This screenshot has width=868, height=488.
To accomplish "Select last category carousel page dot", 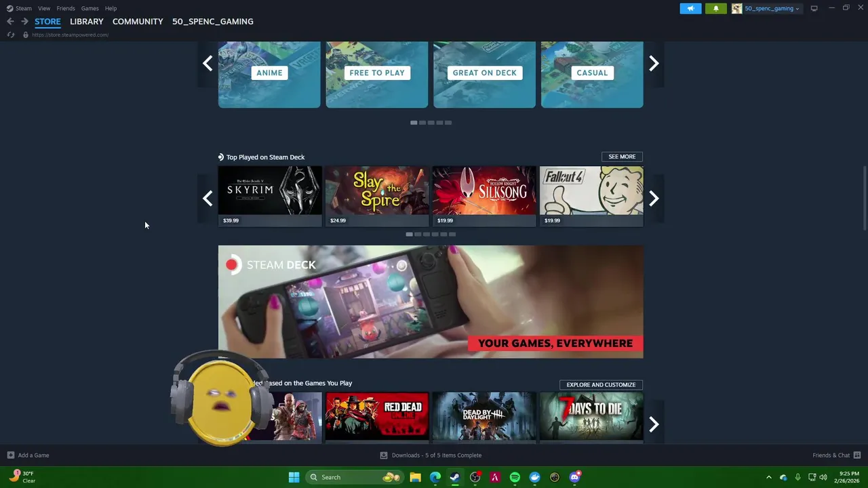I will point(448,123).
